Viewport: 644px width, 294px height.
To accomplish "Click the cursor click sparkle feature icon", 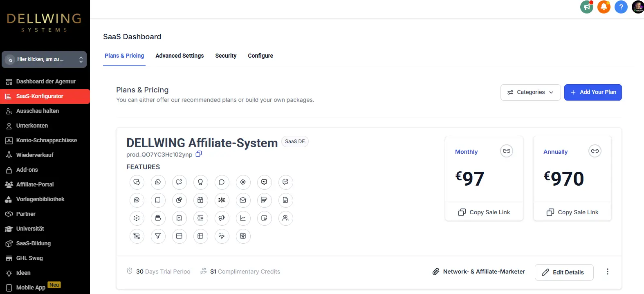I will [x=222, y=236].
